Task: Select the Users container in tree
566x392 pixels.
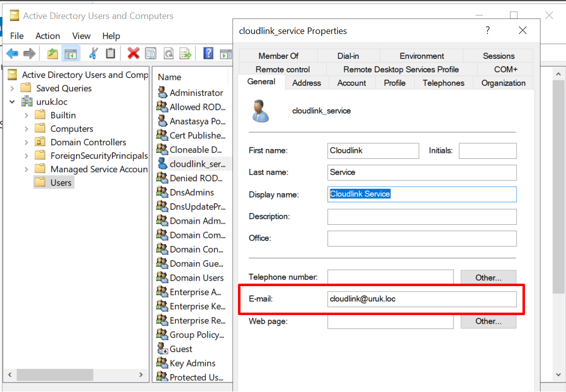Action: (54, 182)
